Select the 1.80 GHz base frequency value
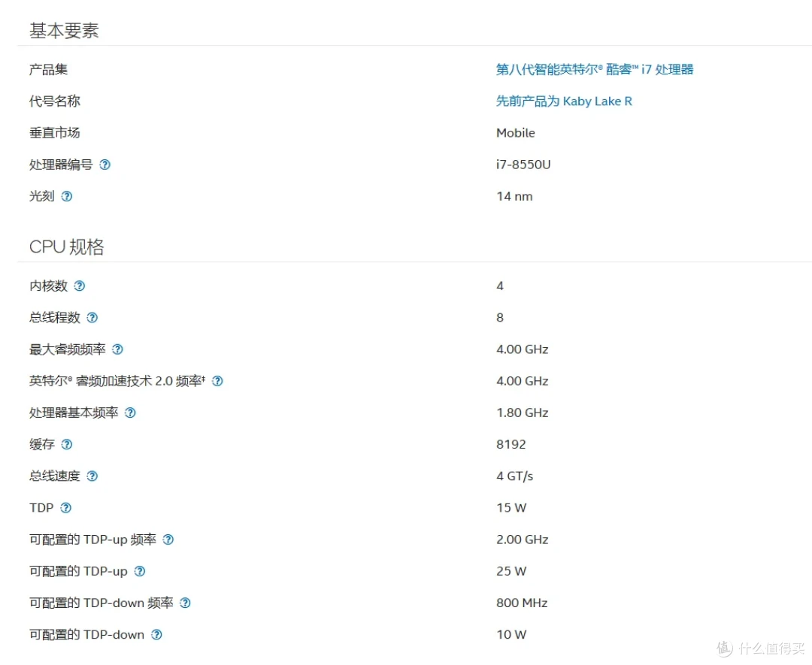The height and width of the screenshot is (665, 812). pos(522,413)
